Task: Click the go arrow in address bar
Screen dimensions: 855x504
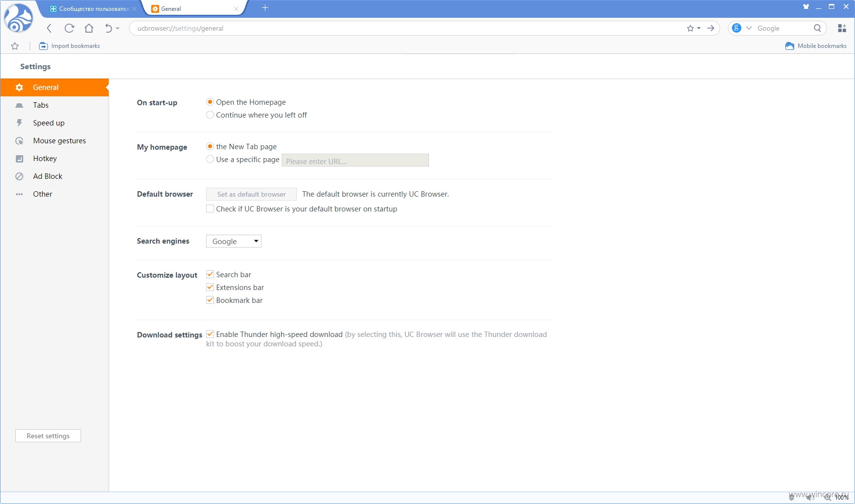Action: (711, 28)
